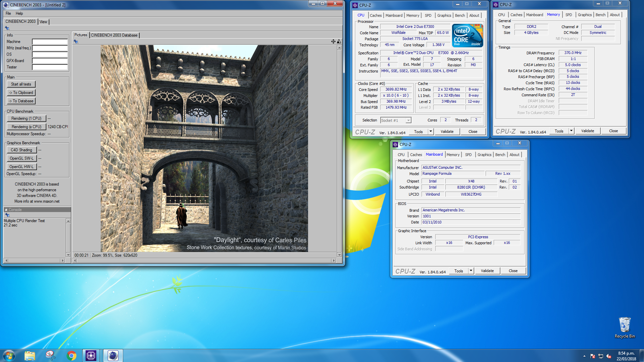
Task: Click the CPU-Z CPU window title icon
Action: point(355,5)
